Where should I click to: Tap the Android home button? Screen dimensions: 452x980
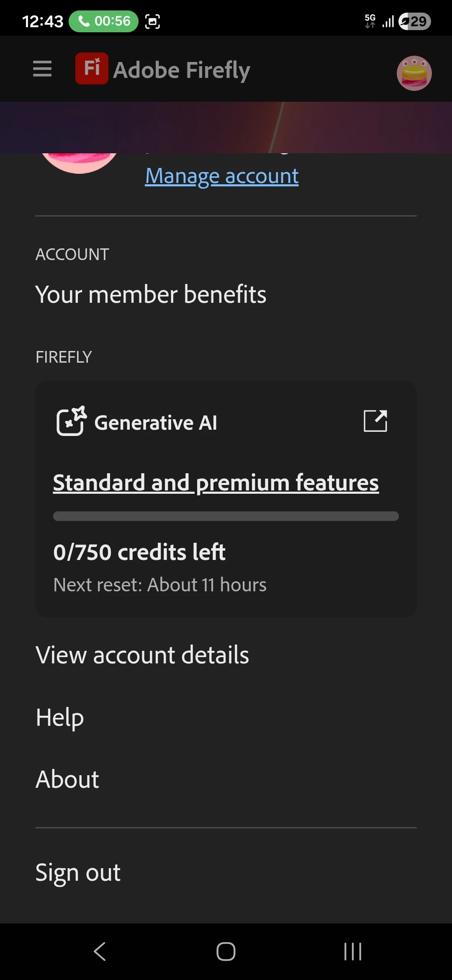(226, 952)
